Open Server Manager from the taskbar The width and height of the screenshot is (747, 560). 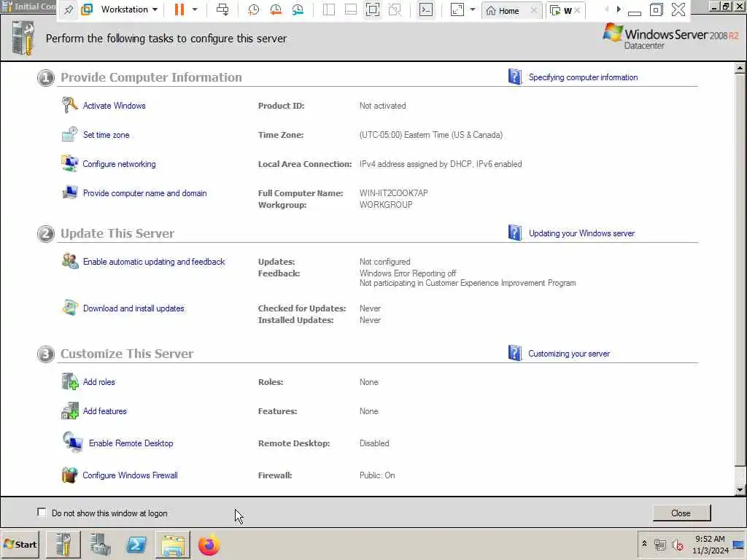101,545
